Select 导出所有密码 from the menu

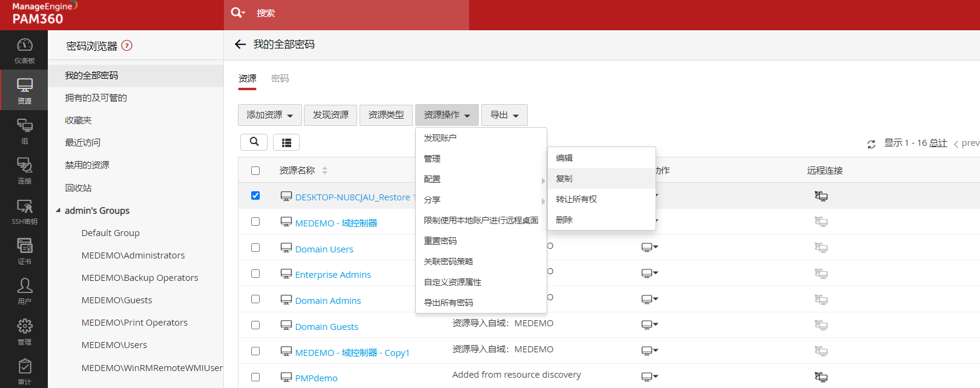(481, 303)
